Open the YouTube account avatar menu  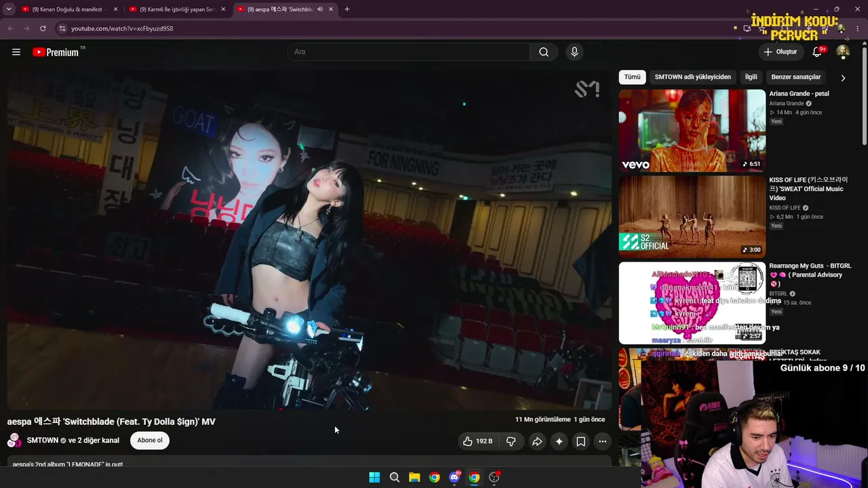(x=843, y=52)
